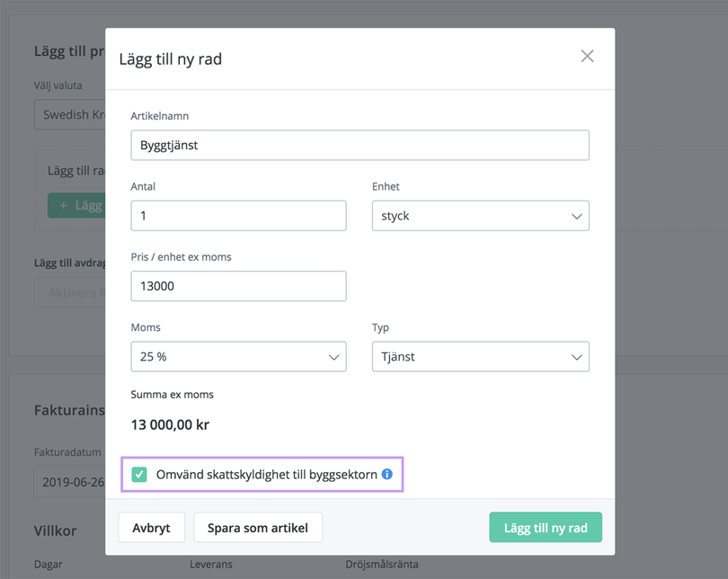
Task: Select the Pris / enhet ex moms field
Action: point(238,286)
